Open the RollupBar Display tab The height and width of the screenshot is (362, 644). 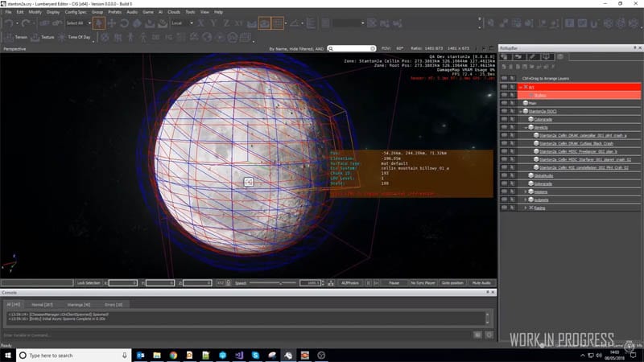point(547,56)
